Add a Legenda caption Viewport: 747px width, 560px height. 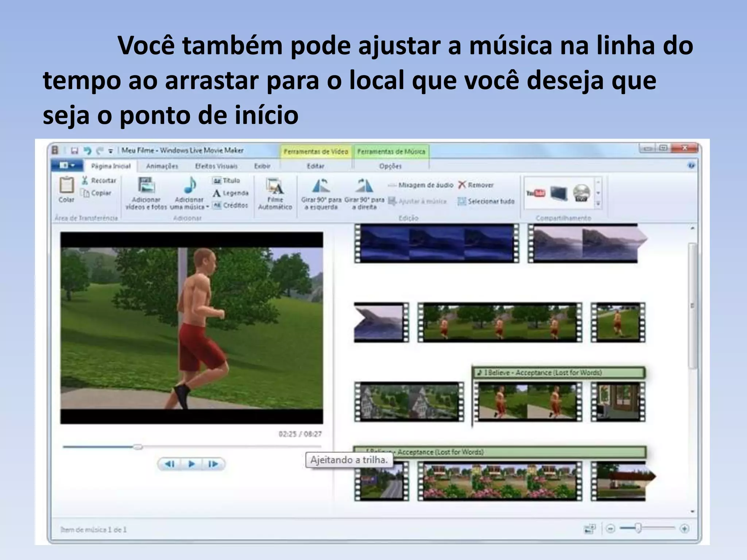(x=231, y=193)
